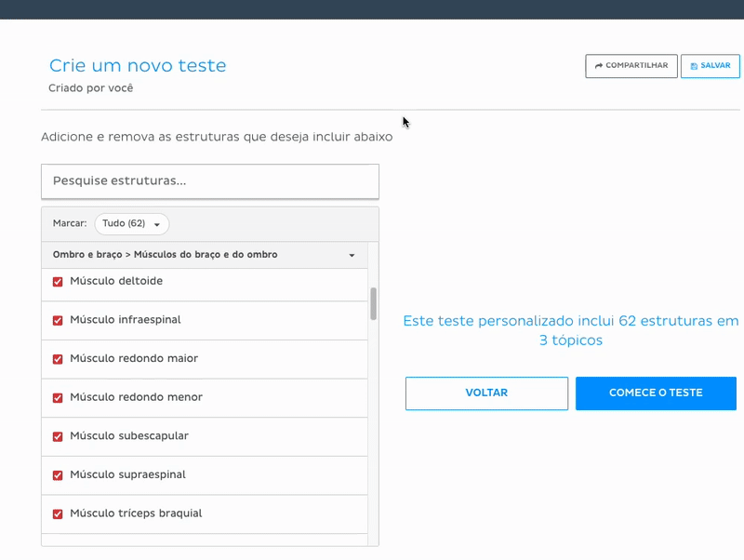The image size is (744, 560).
Task: Uncheck Músculo redondo menor
Action: [x=58, y=398]
